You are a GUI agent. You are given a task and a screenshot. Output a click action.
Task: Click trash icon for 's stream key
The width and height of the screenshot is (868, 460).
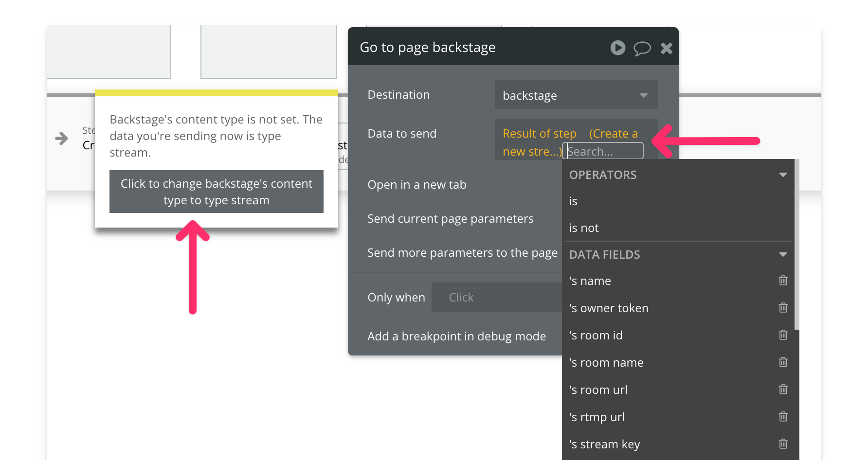point(783,444)
